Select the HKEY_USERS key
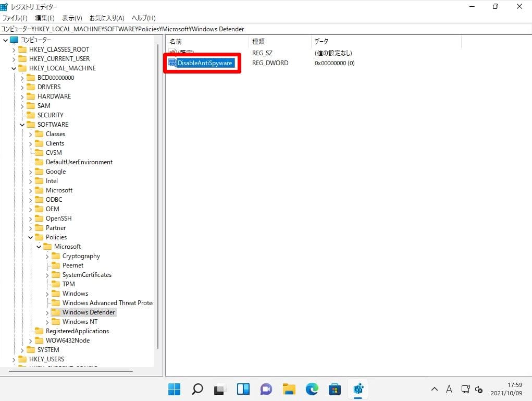The width and height of the screenshot is (532, 401). coord(46,359)
